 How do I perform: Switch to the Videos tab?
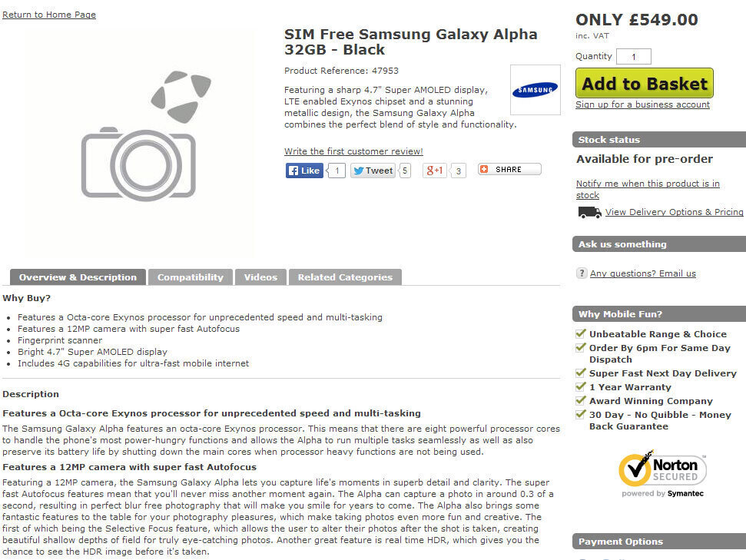pos(260,277)
